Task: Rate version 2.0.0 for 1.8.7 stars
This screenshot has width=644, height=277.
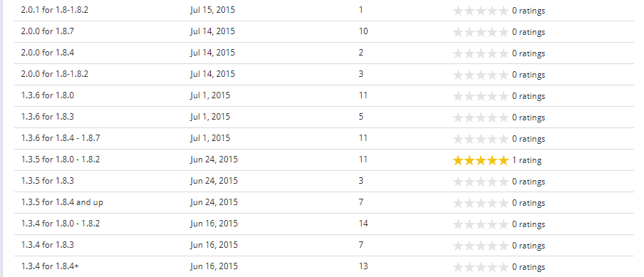Action: point(481,32)
